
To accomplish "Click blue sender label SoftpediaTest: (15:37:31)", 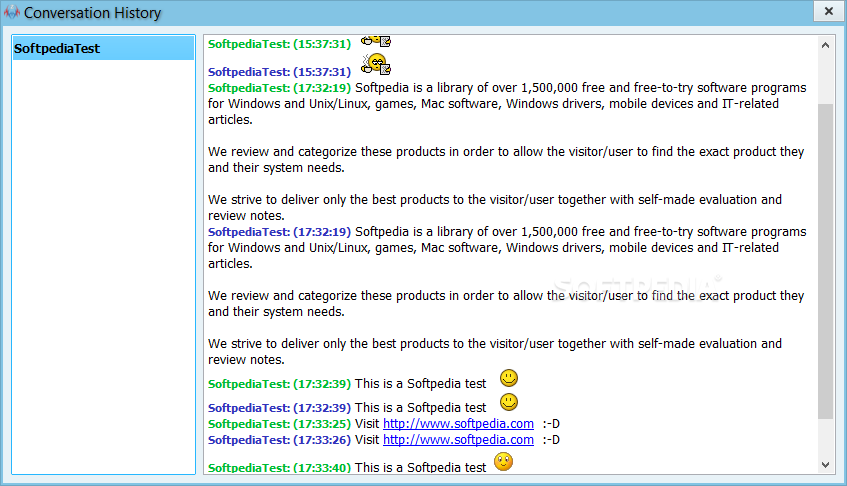I will 279,72.
